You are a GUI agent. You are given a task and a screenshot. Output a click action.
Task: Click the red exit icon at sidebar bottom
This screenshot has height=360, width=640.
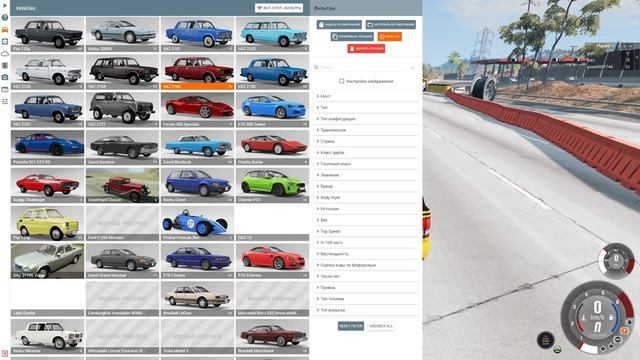[5, 353]
